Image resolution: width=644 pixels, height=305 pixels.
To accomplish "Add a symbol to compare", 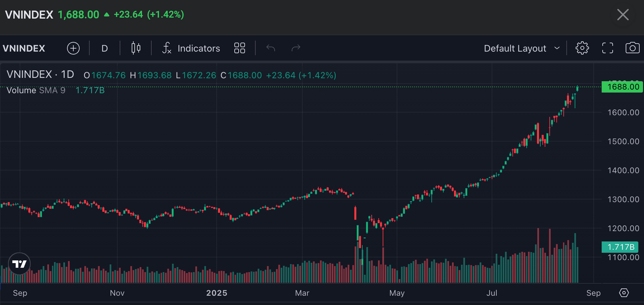I will coord(73,48).
